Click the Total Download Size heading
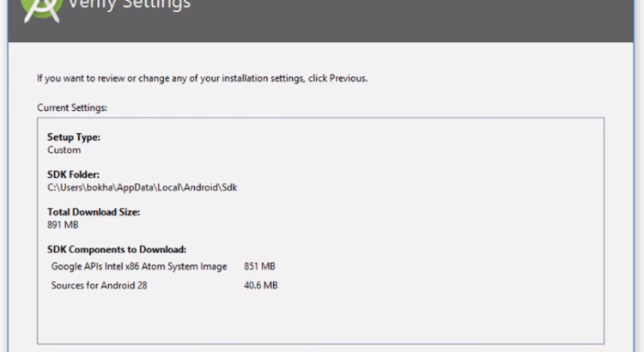 (94, 211)
